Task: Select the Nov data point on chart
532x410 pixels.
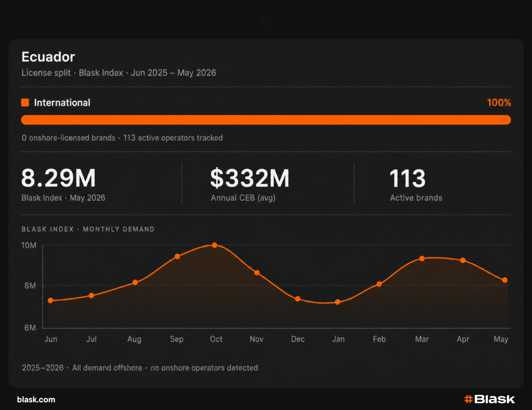Action: [257, 273]
